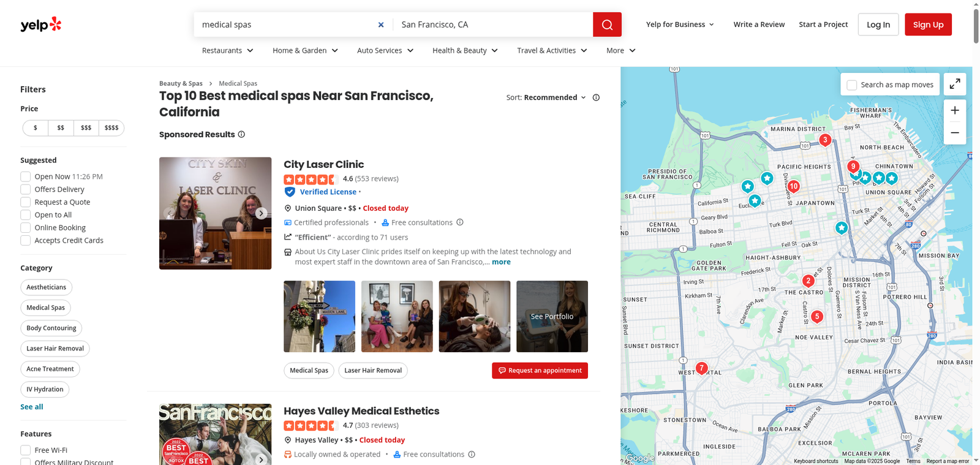Toggle Offers Delivery filter
980x465 pixels.
point(26,189)
